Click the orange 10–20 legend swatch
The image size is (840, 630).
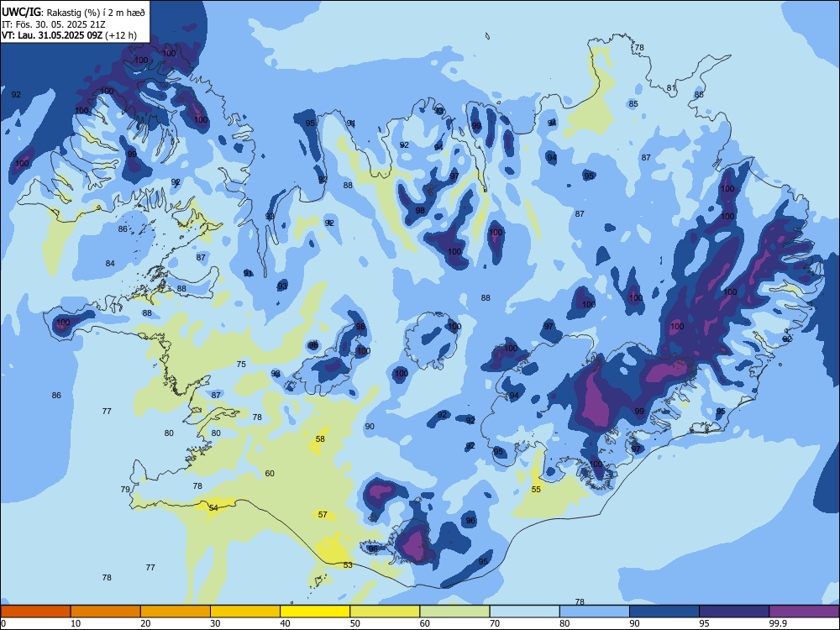[x=106, y=612]
